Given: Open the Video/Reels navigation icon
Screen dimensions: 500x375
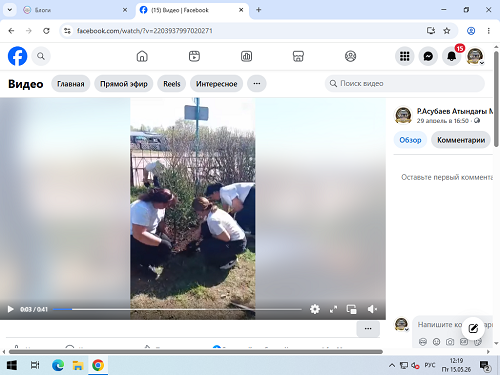Looking at the screenshot, I should pyautogui.click(x=194, y=56).
